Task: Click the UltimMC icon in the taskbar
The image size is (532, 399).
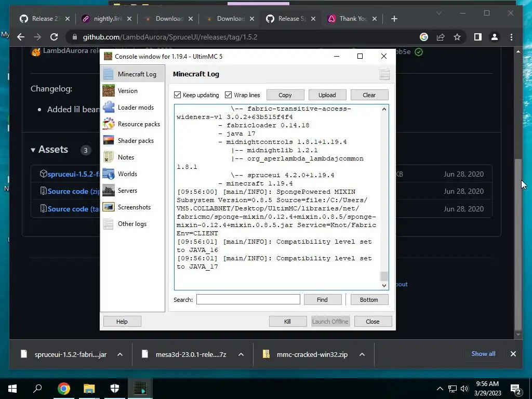Action: click(x=140, y=389)
